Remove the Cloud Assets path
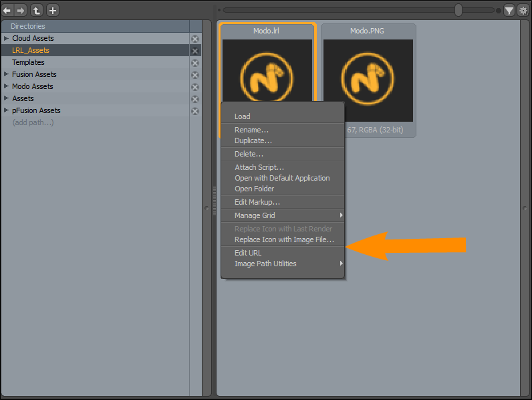Screen dimensions: 532x400 [195, 39]
